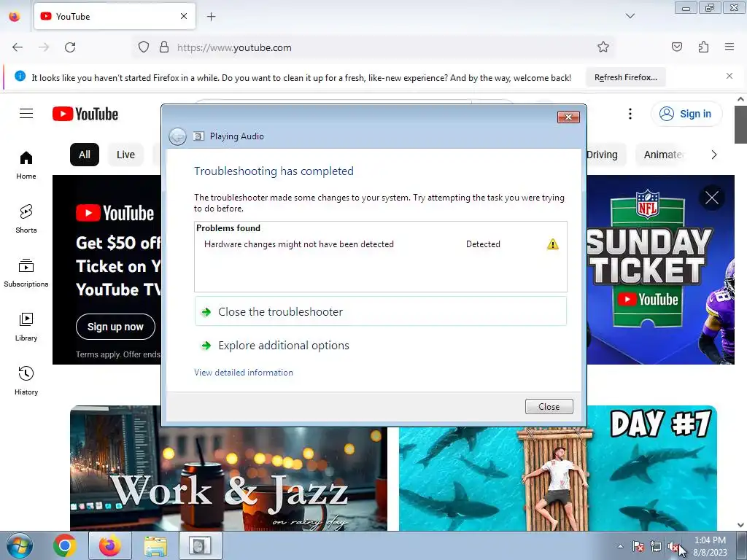Open the tracking protection shield icon
Viewport: 747px width, 560px height.
144,47
